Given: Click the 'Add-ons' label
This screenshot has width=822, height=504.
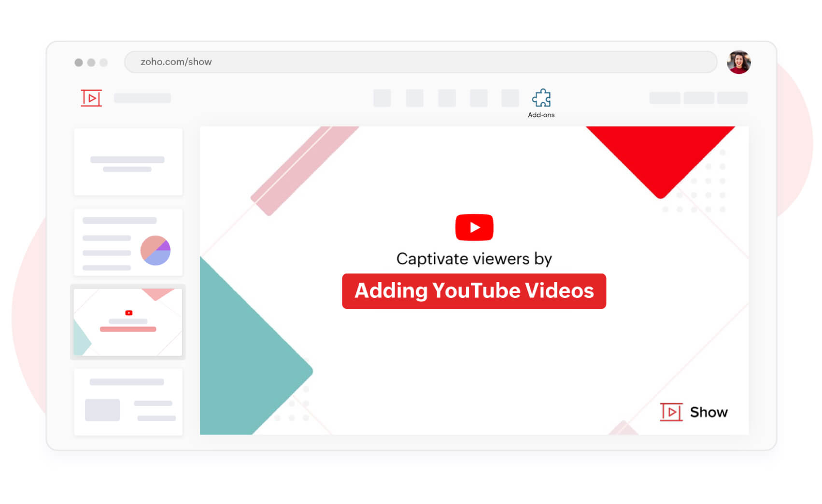Looking at the screenshot, I should click(x=541, y=115).
